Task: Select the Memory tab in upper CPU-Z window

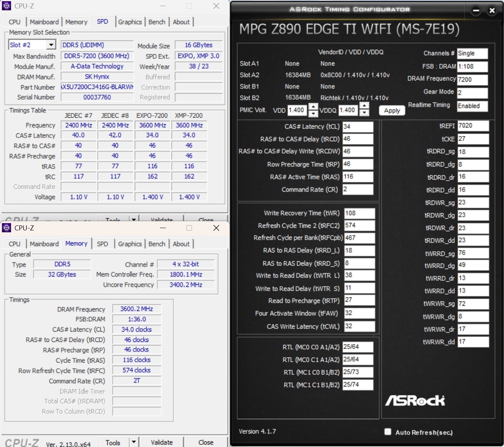Action: click(x=76, y=22)
